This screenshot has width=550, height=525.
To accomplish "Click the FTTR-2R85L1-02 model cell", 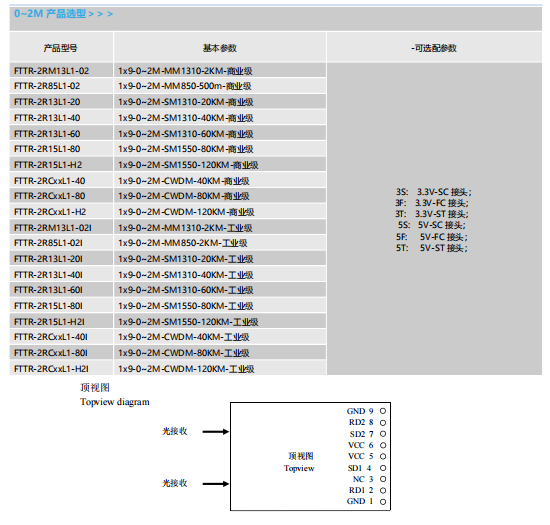I will 61,86.
